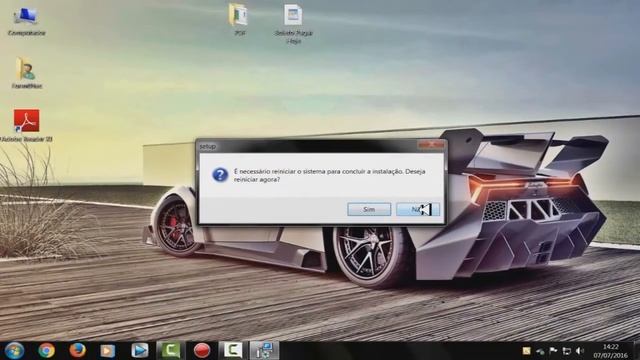Switch to the setup installer taskbar icon
This screenshot has height=360, width=640.
(x=264, y=350)
